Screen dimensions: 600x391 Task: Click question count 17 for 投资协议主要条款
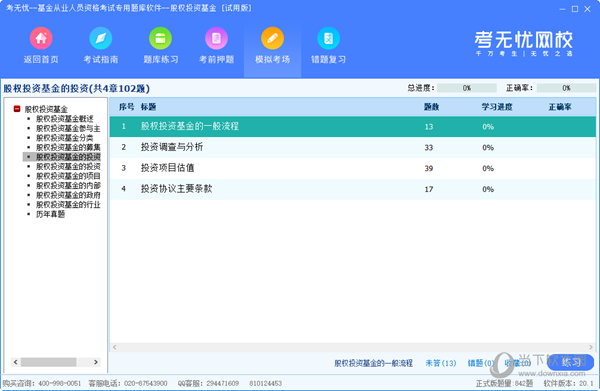429,189
